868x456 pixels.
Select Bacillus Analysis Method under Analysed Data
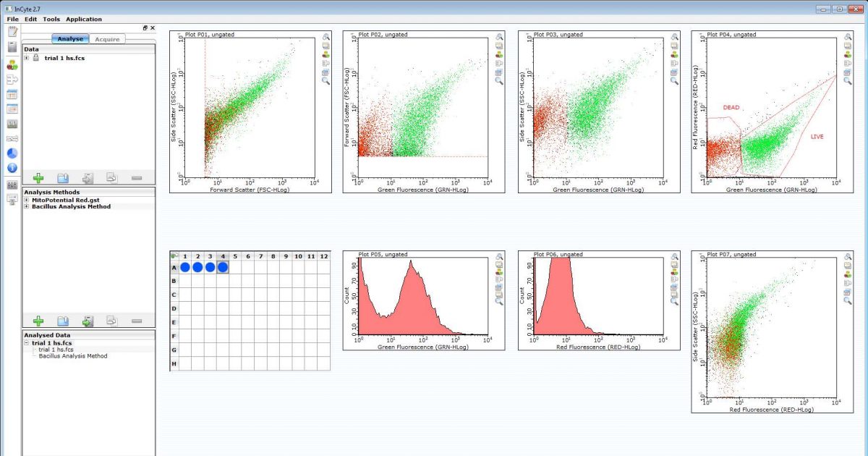tap(75, 355)
